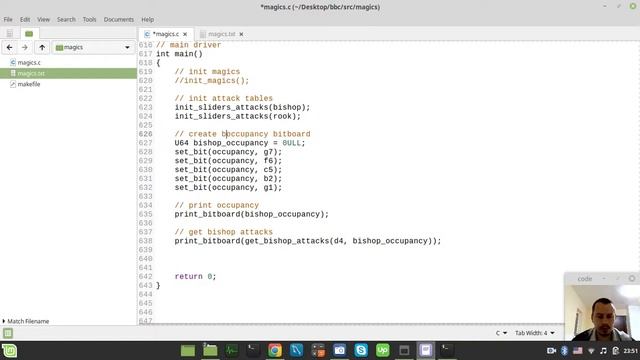Open the Documents menu

pyautogui.click(x=118, y=20)
